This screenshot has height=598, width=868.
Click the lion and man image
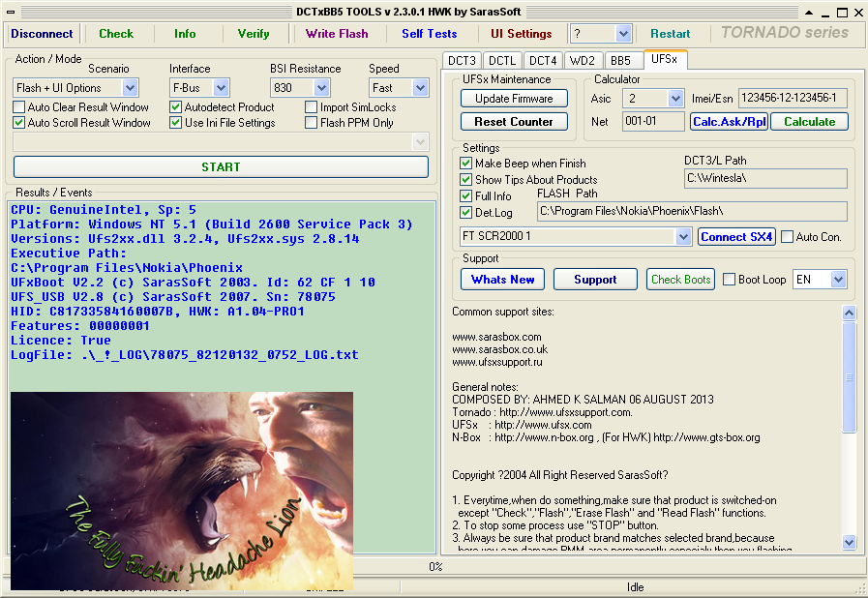point(182,491)
